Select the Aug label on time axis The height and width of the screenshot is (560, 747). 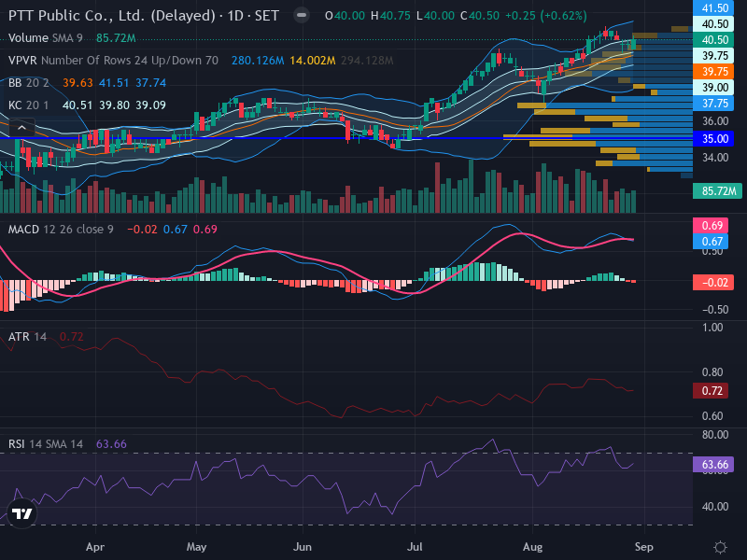pos(532,547)
